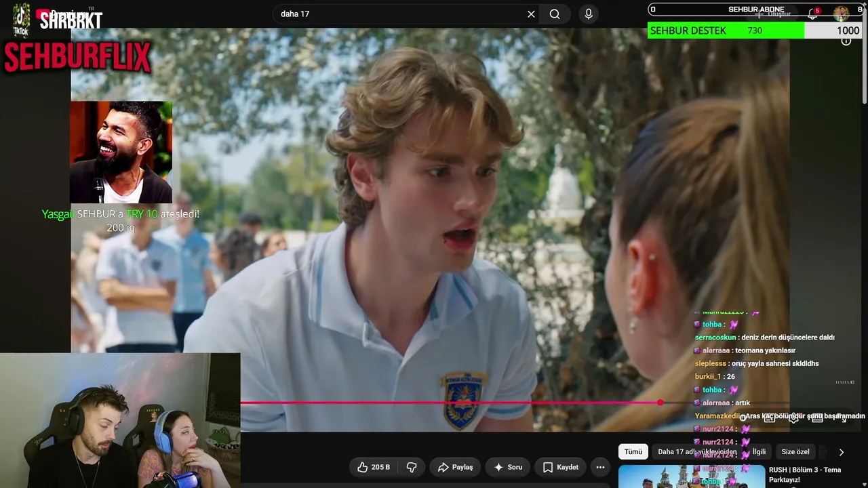Image resolution: width=868 pixels, height=488 pixels.
Task: Open the notifications bell
Action: click(x=813, y=14)
